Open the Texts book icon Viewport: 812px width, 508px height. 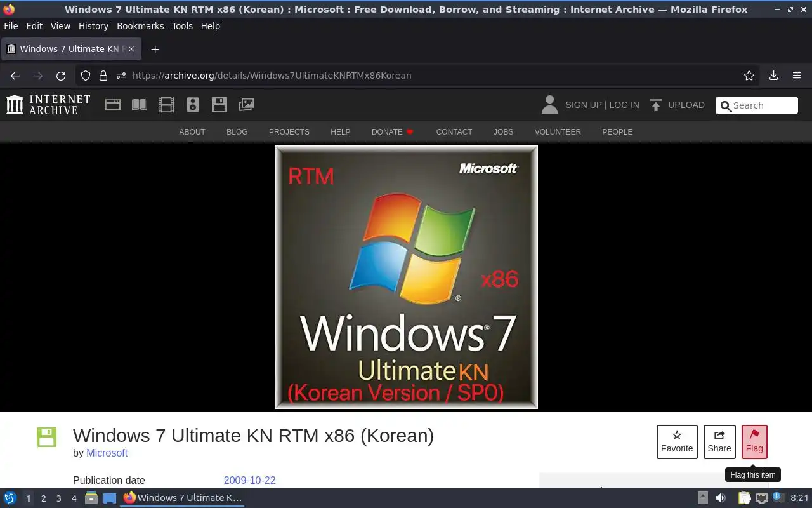(140, 105)
